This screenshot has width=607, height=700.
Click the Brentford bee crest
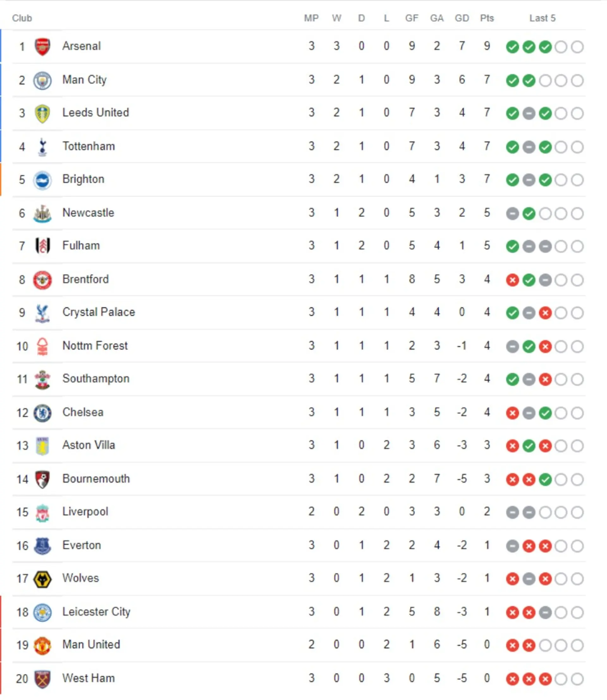(42, 280)
